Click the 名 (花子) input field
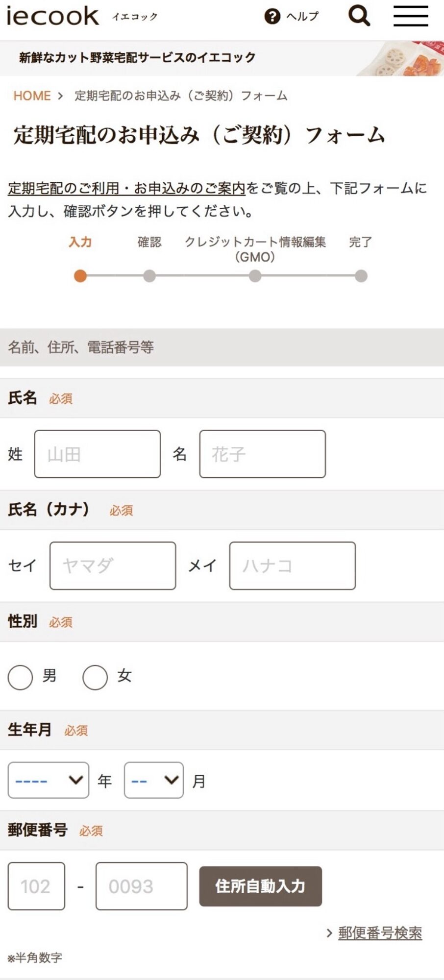 coord(262,454)
